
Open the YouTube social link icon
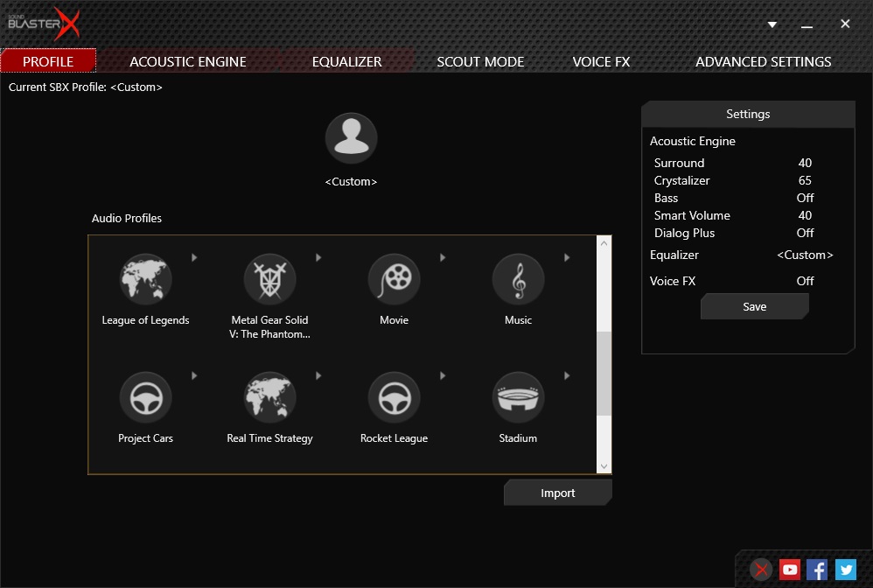point(790,570)
